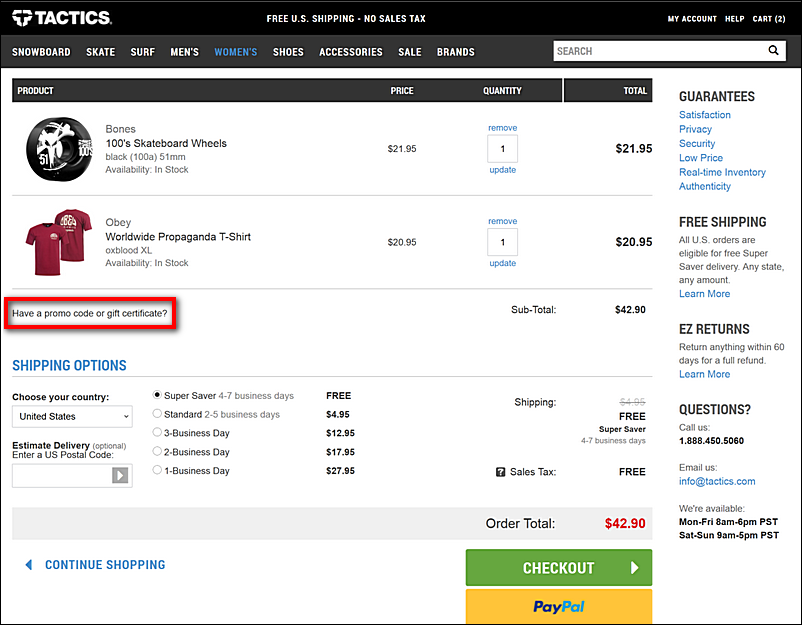Open the Obey T-Shirt product image

[x=59, y=242]
